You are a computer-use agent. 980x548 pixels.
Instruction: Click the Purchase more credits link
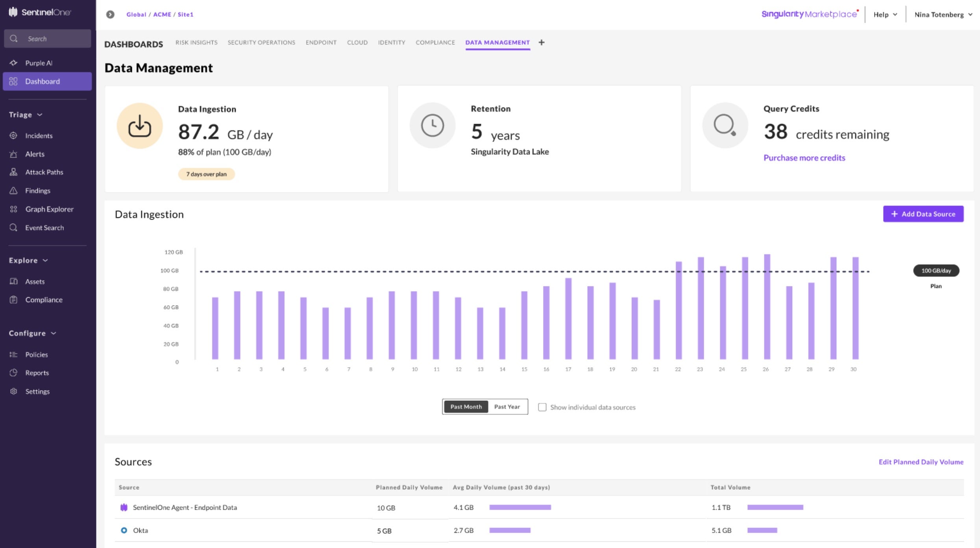(x=804, y=158)
